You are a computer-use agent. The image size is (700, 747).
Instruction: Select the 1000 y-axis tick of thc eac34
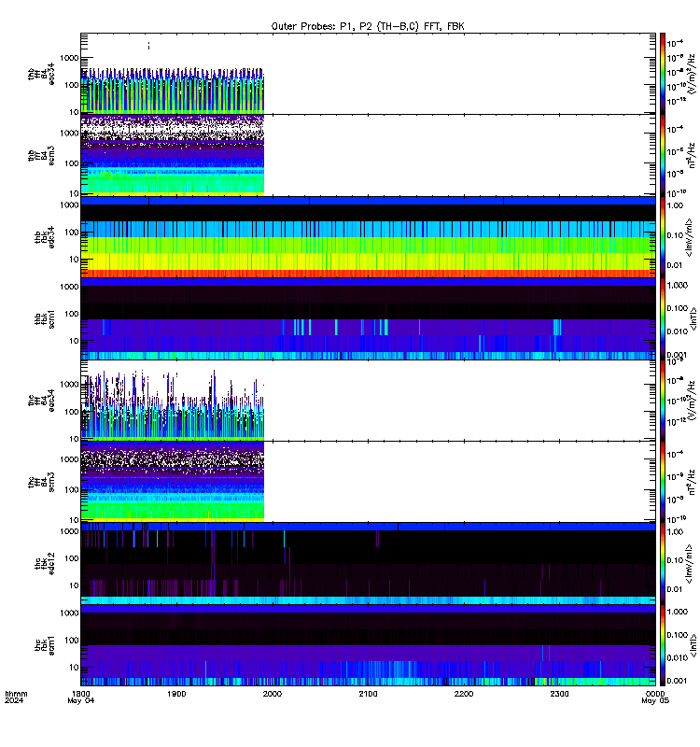(69, 385)
